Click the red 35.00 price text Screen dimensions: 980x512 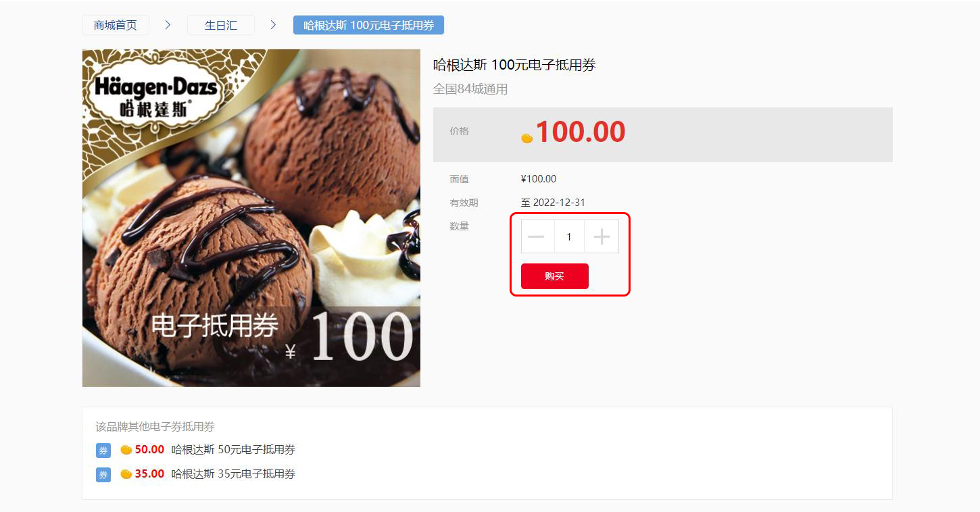pos(149,474)
